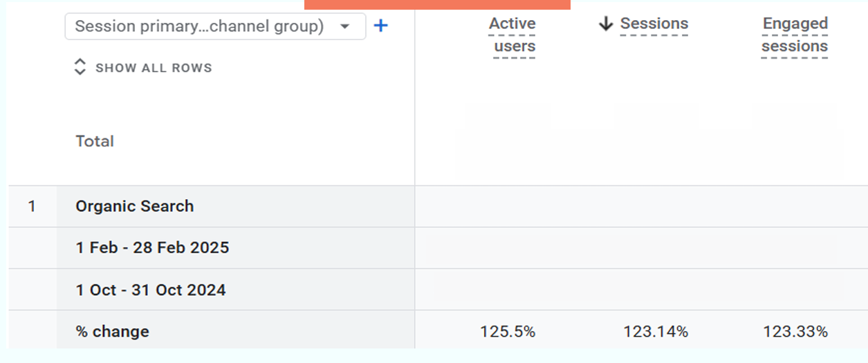Click the Organic Search row label
The height and width of the screenshot is (363, 868).
click(x=135, y=206)
